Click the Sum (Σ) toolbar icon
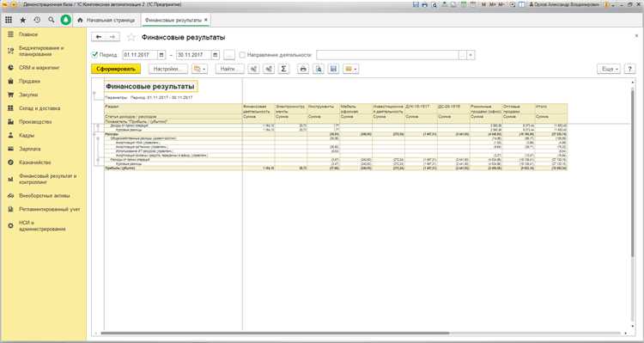Screen dimensions: 644x343 point(283,69)
